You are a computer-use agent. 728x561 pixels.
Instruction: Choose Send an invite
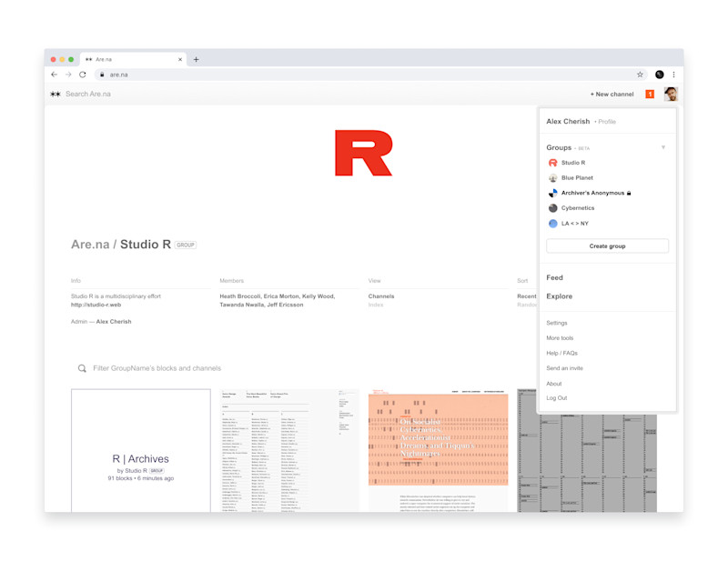[564, 368]
